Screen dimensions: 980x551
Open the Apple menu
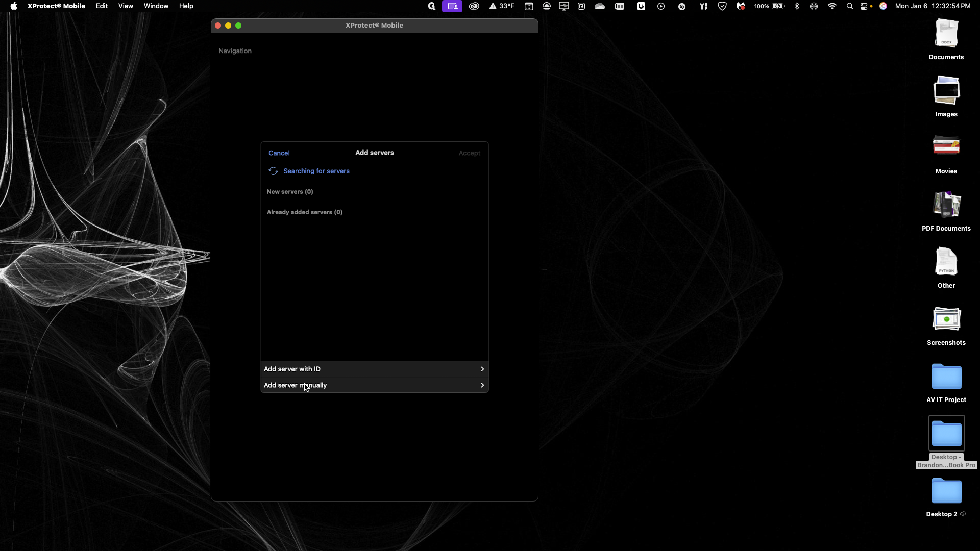pyautogui.click(x=14, y=6)
